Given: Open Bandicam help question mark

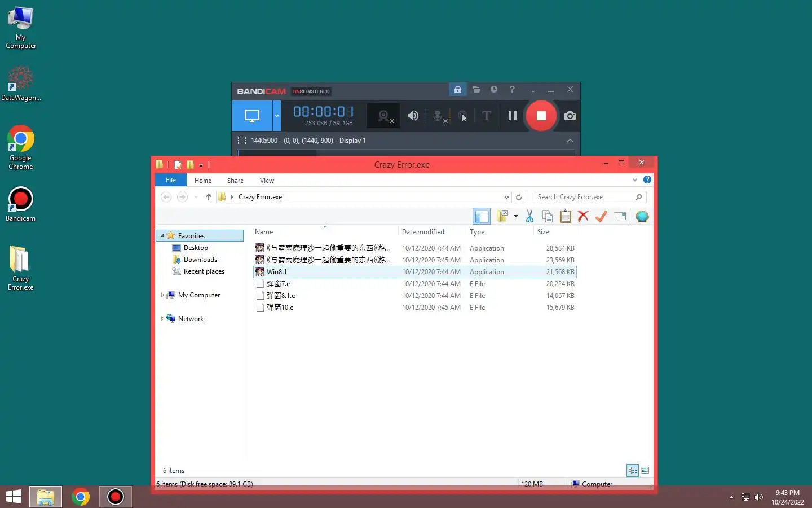Looking at the screenshot, I should point(512,89).
